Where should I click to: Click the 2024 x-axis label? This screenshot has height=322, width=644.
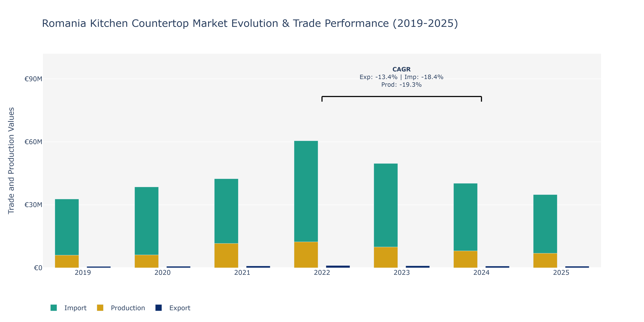click(x=482, y=272)
